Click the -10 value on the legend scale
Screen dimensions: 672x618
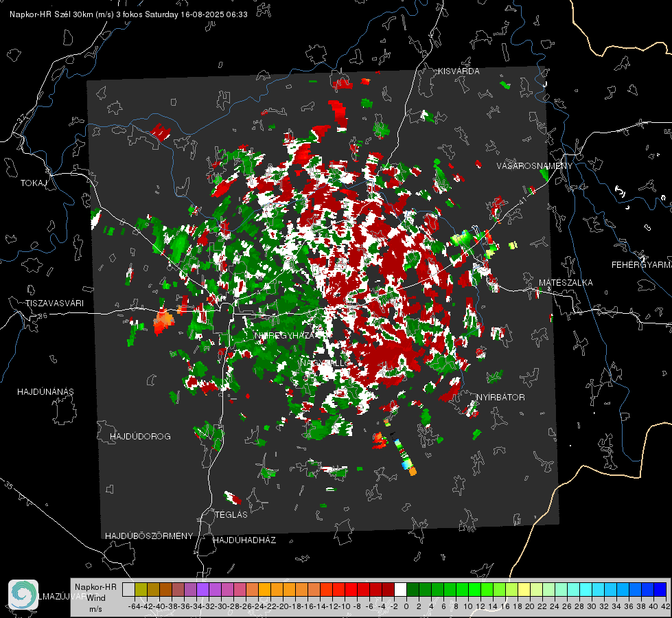pos(345,606)
